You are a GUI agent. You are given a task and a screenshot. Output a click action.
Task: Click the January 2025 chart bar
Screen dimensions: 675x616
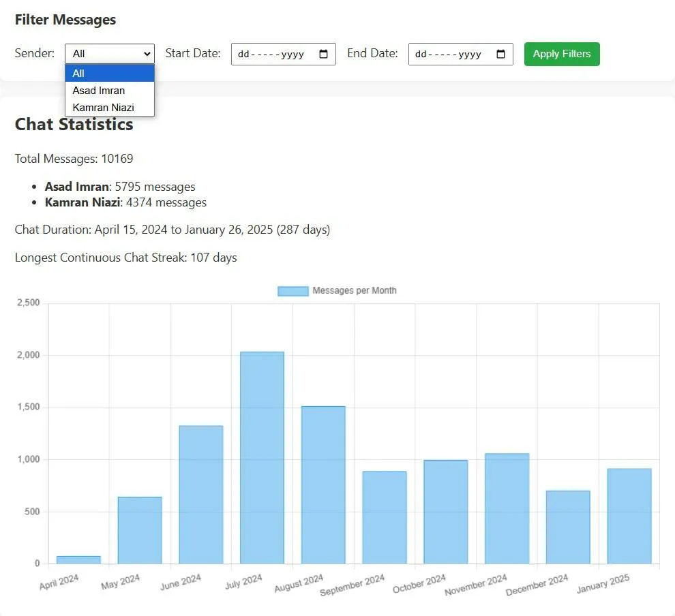click(629, 516)
